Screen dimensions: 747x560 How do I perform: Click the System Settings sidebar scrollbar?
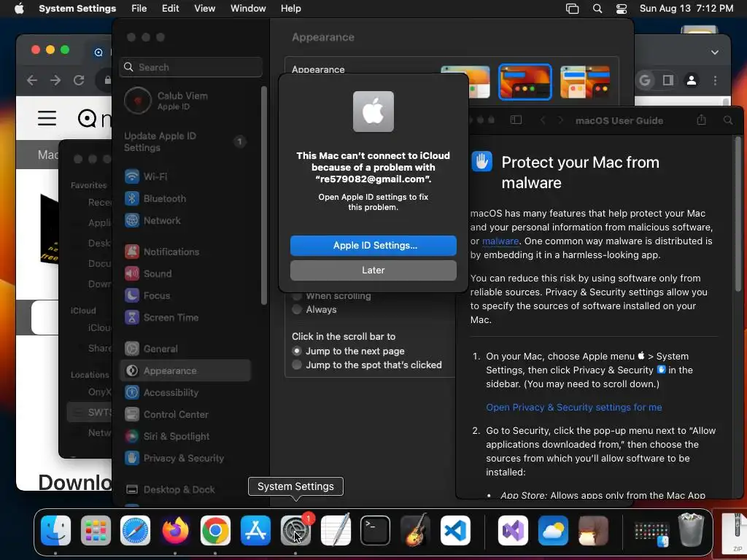coord(264,195)
